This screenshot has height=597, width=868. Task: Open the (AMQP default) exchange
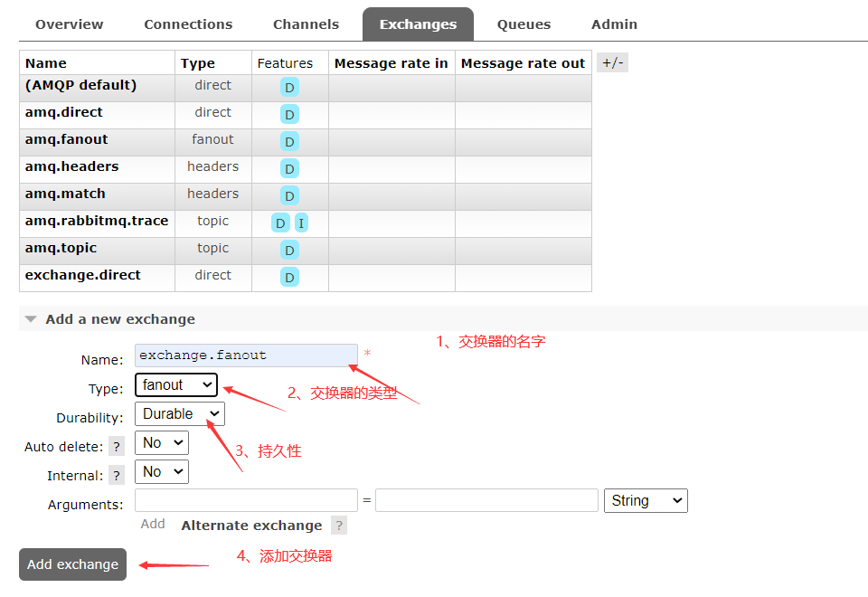(80, 85)
